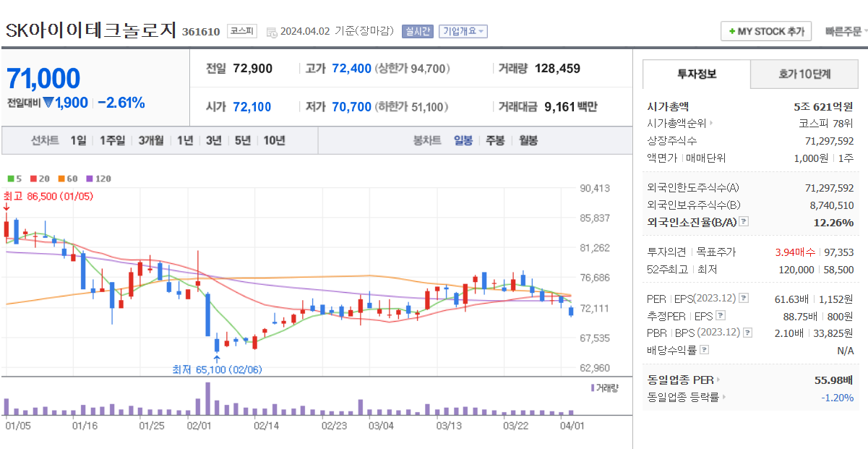Open help icon next to PER EPS(2023.12)
This screenshot has height=449, width=868.
744,298
